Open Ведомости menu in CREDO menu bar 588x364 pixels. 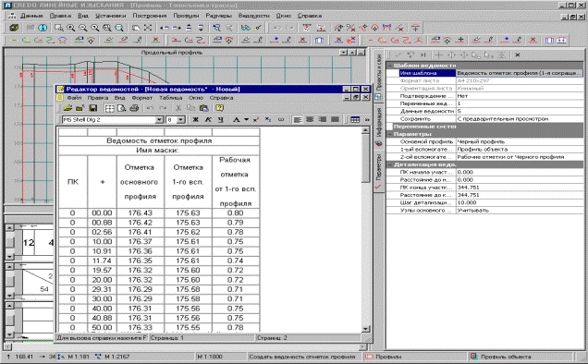click(254, 16)
